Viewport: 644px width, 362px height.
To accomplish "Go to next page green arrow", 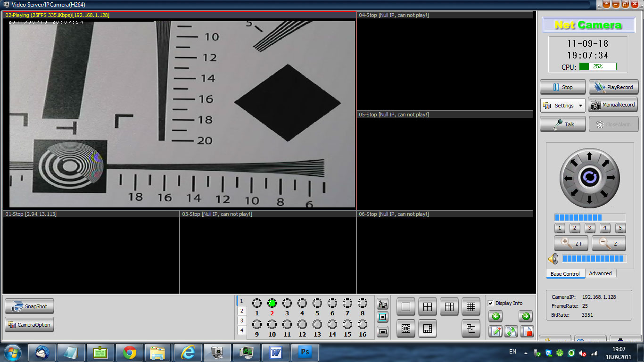I will (x=526, y=316).
